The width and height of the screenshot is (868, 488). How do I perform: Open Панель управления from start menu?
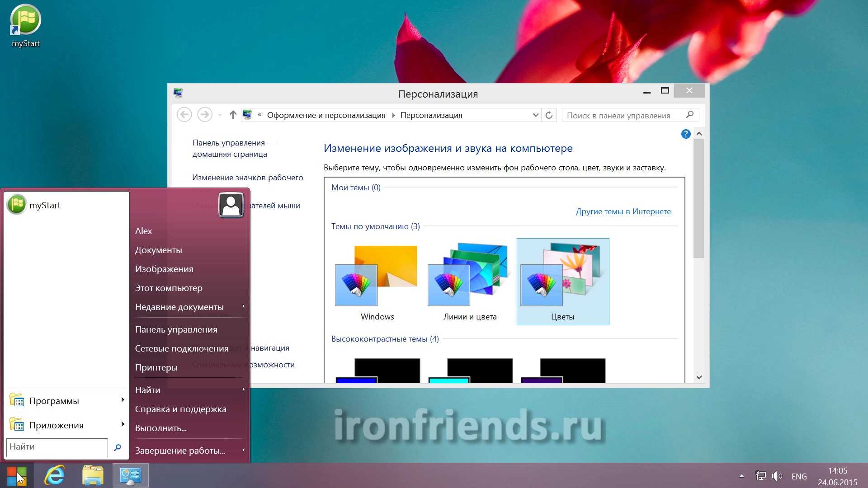(176, 329)
